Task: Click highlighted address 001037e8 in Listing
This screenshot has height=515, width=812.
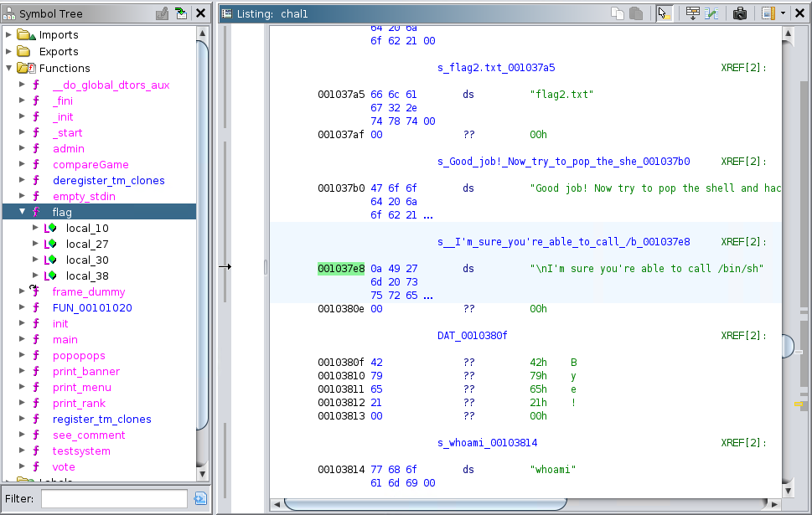Action: point(341,269)
